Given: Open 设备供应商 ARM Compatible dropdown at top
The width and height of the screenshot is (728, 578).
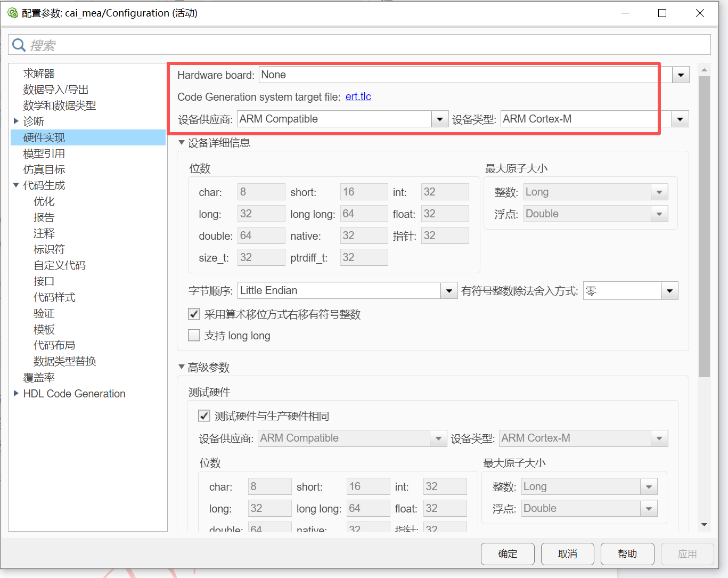Looking at the screenshot, I should (x=440, y=119).
